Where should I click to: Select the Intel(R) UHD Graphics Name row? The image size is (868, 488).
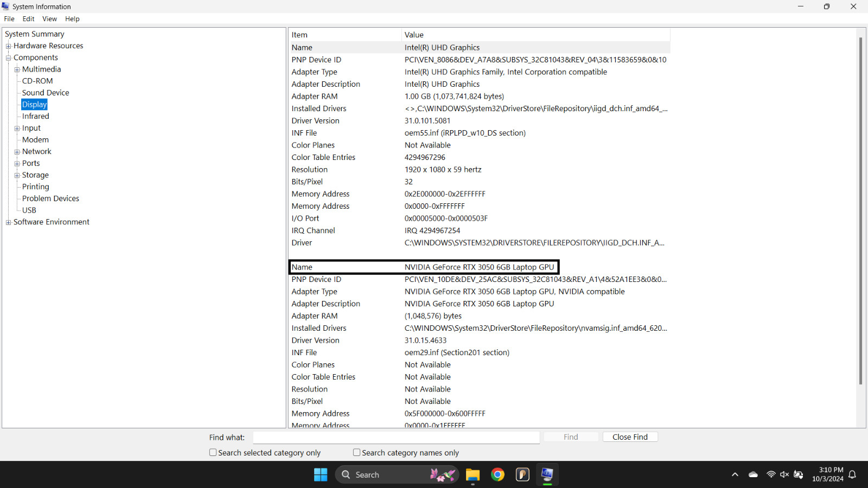480,48
